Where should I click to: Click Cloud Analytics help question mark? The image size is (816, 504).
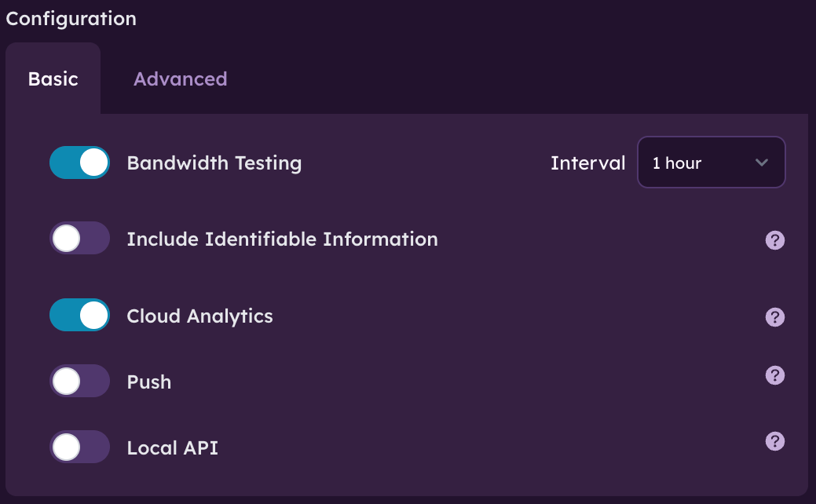774,317
